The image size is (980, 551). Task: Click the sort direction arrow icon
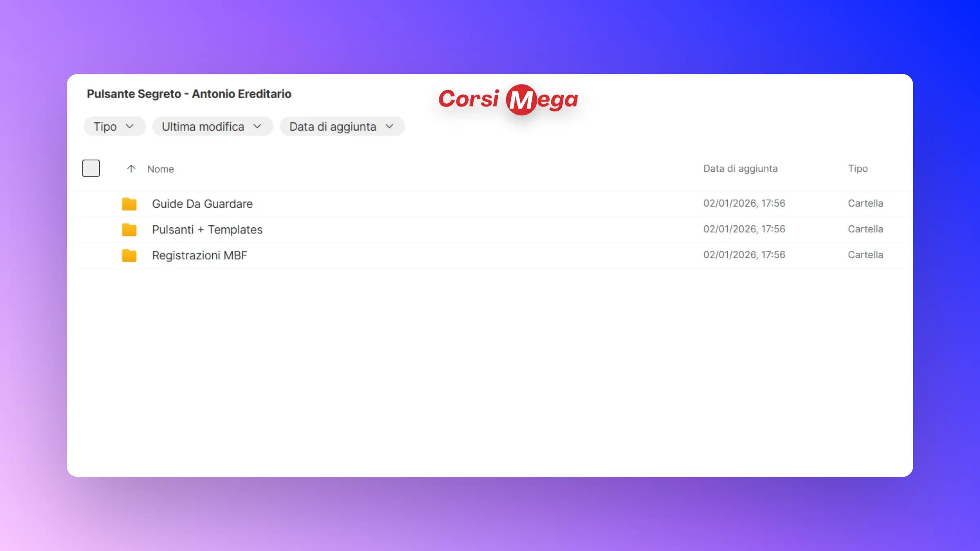(131, 169)
